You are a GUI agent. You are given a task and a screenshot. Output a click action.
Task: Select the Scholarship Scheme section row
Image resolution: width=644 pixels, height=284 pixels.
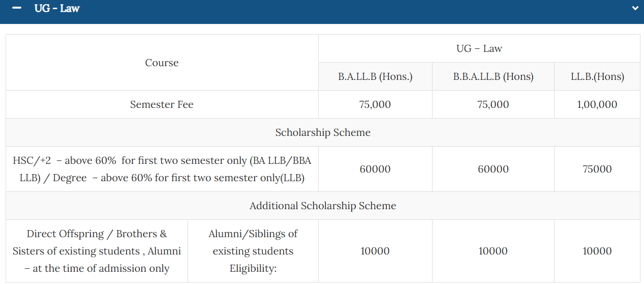point(323,132)
